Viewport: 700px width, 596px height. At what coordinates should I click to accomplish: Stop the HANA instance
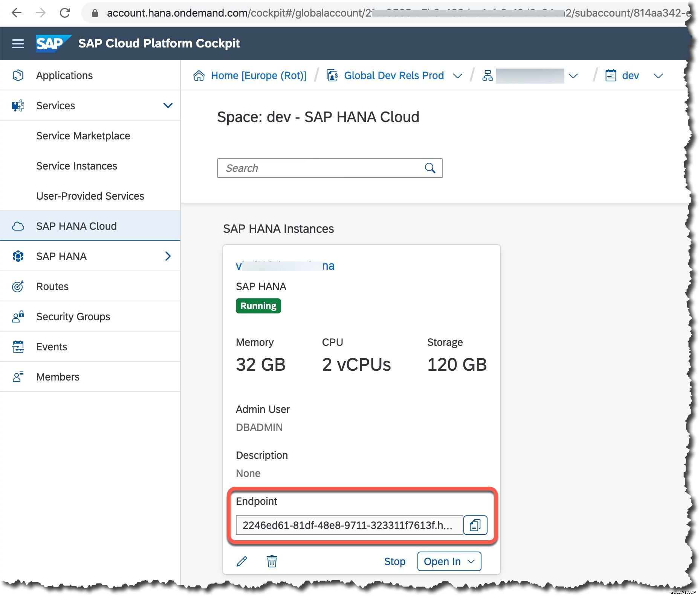point(395,561)
